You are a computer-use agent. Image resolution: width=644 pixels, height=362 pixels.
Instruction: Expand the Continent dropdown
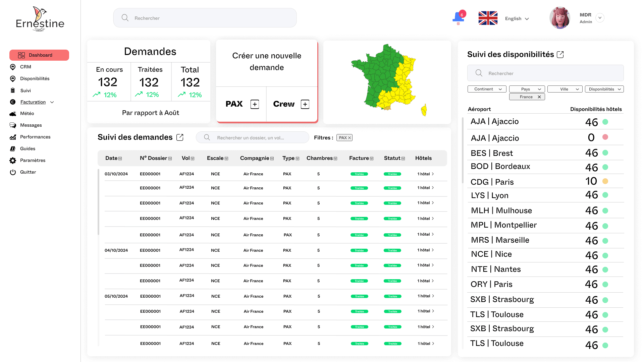pyautogui.click(x=487, y=89)
